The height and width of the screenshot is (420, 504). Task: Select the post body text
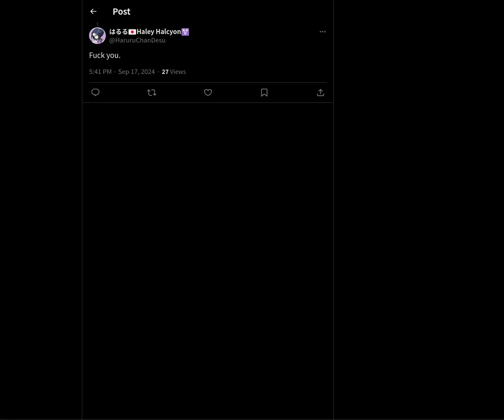click(x=105, y=55)
